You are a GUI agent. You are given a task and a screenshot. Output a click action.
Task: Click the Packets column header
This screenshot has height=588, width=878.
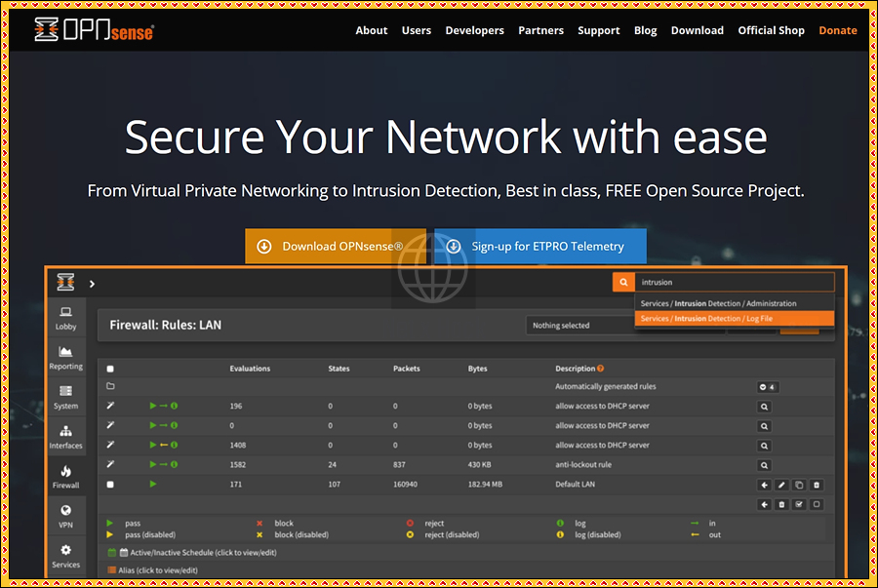[407, 369]
